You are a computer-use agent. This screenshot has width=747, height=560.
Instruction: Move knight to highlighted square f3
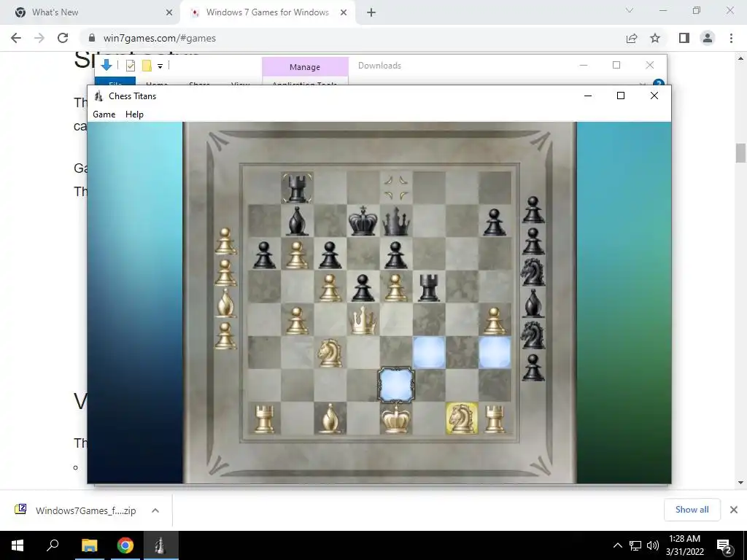click(x=429, y=353)
